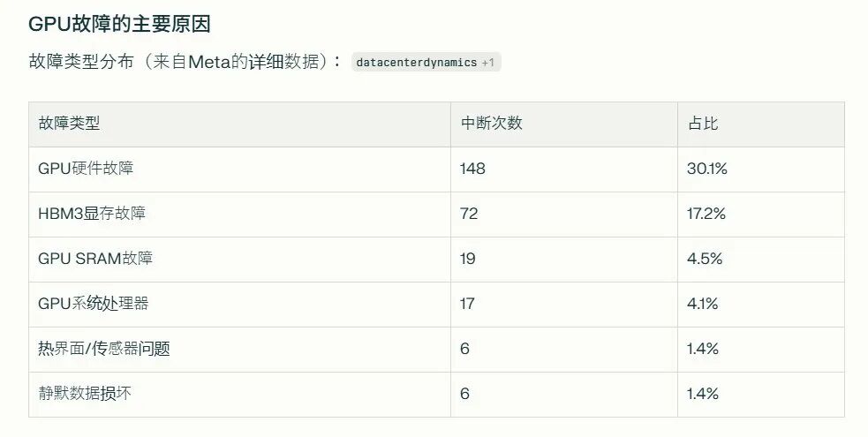This screenshot has height=437, width=868.
Task: Click the 4.1% percentage cell
Action: [x=703, y=304]
